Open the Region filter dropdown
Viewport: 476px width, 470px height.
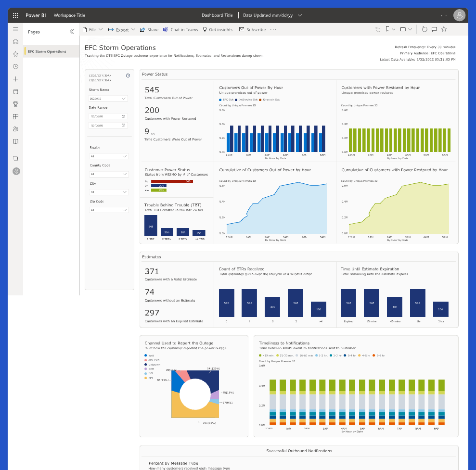pos(109,156)
